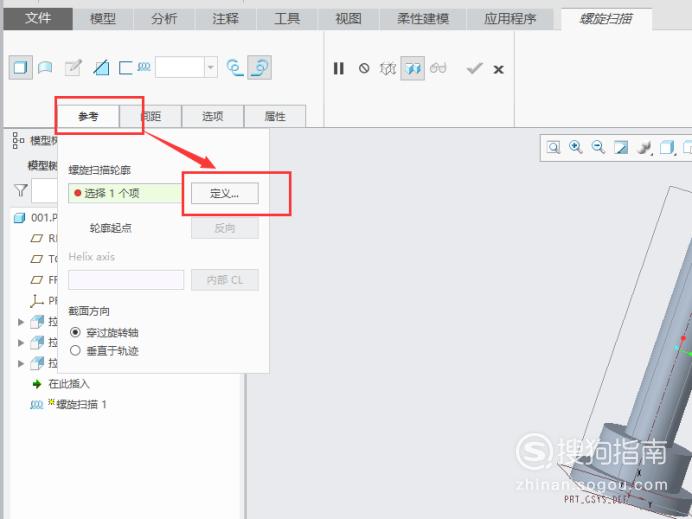692x519 pixels.
Task: Expand the second extrude feature
Action: coord(20,342)
